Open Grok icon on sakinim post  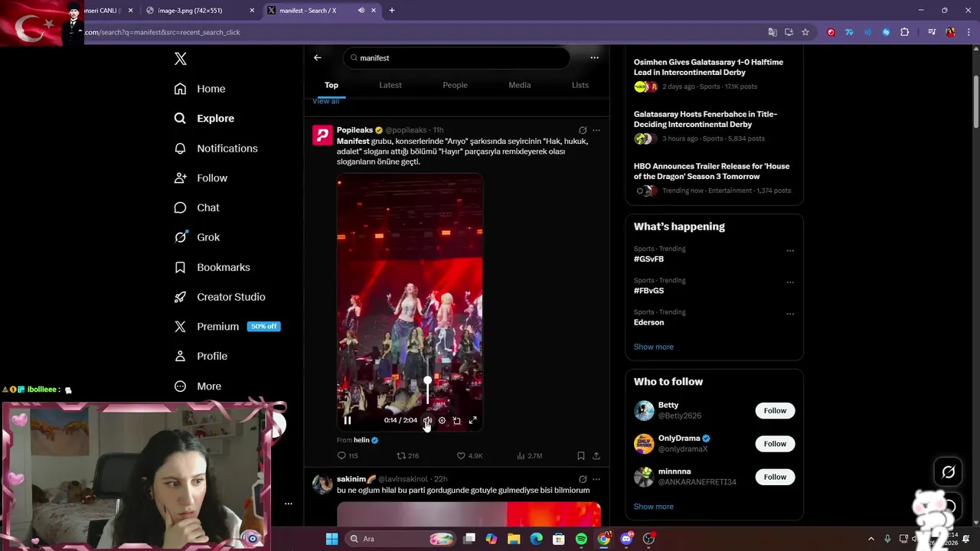pyautogui.click(x=583, y=479)
